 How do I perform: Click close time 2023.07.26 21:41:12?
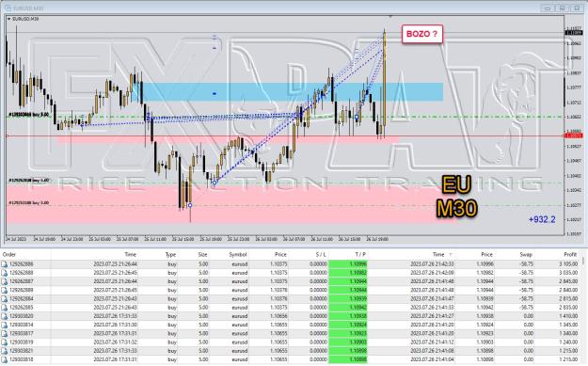(432, 342)
